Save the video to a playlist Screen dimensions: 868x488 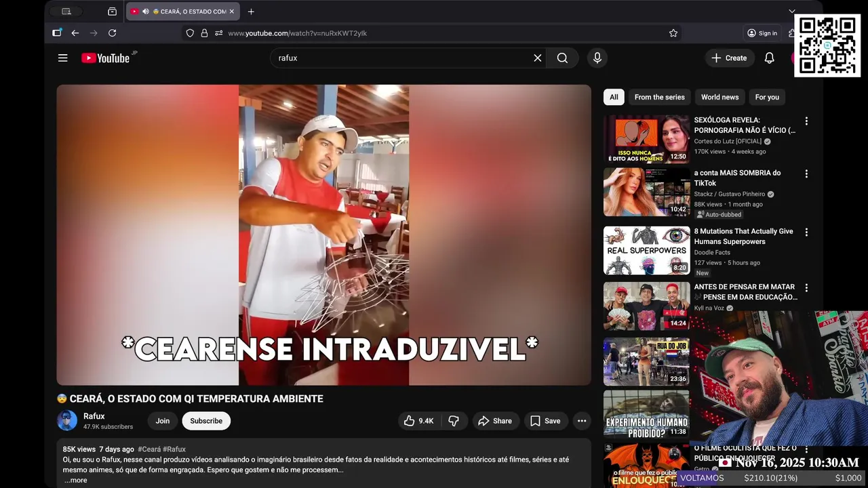pos(545,421)
